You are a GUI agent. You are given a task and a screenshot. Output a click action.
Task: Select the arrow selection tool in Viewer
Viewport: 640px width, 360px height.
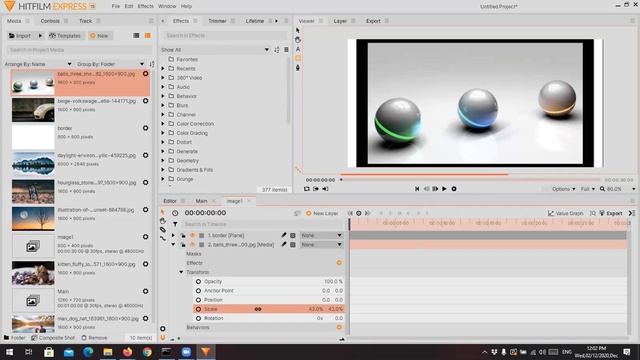[x=298, y=30]
